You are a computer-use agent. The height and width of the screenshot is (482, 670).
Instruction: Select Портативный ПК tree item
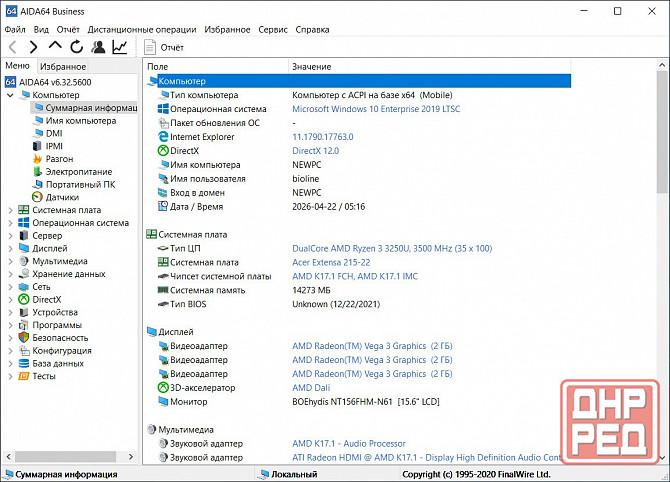pyautogui.click(x=80, y=185)
